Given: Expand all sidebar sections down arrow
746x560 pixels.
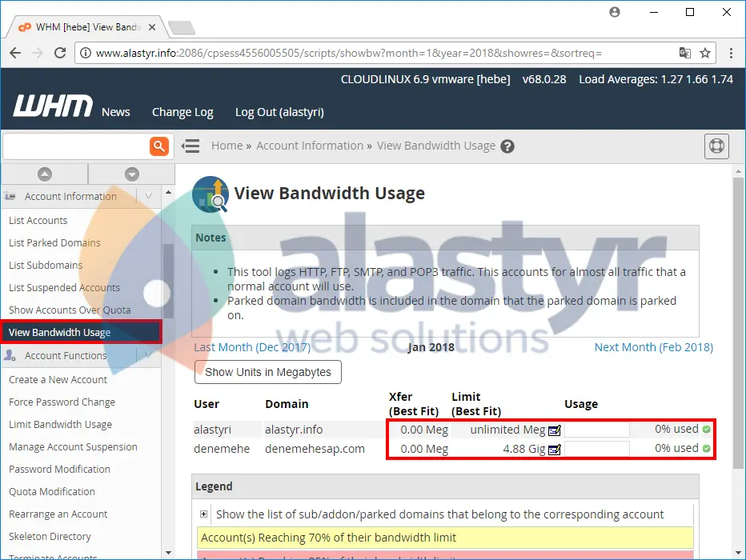Looking at the screenshot, I should pyautogui.click(x=132, y=174).
